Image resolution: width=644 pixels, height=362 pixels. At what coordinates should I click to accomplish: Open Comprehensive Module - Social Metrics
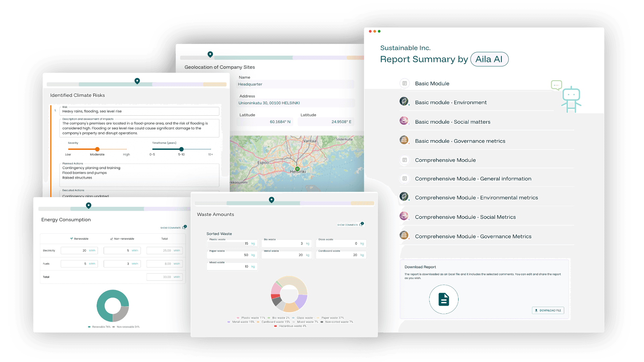(x=465, y=217)
